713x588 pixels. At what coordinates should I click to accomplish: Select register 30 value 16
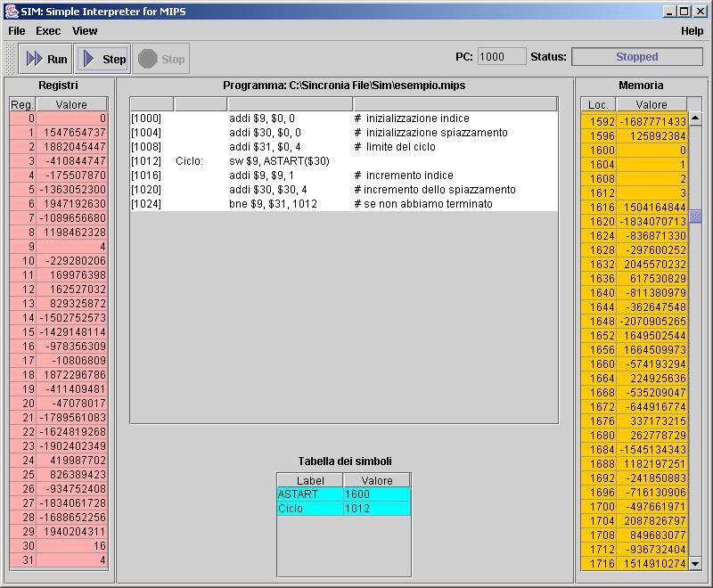pos(72,546)
